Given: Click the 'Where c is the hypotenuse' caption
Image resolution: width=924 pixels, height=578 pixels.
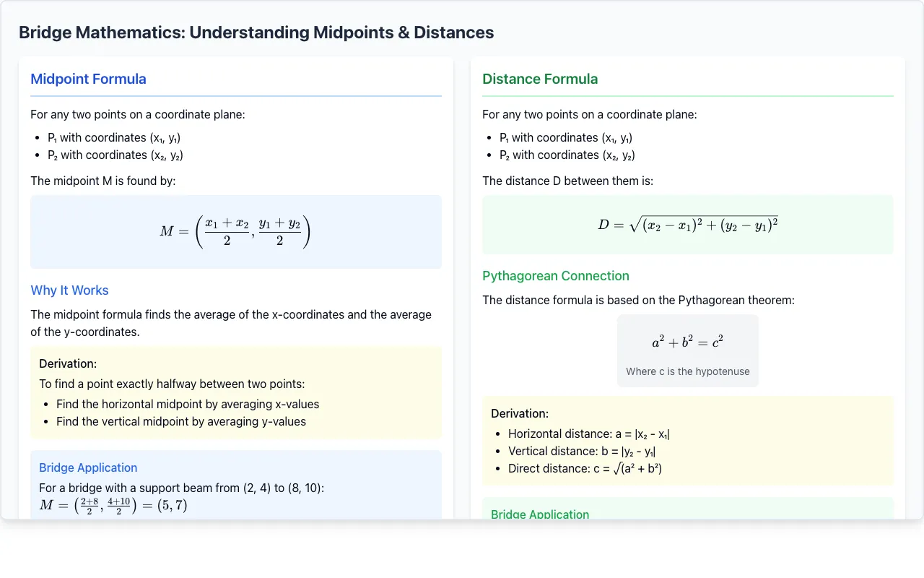Looking at the screenshot, I should point(688,371).
